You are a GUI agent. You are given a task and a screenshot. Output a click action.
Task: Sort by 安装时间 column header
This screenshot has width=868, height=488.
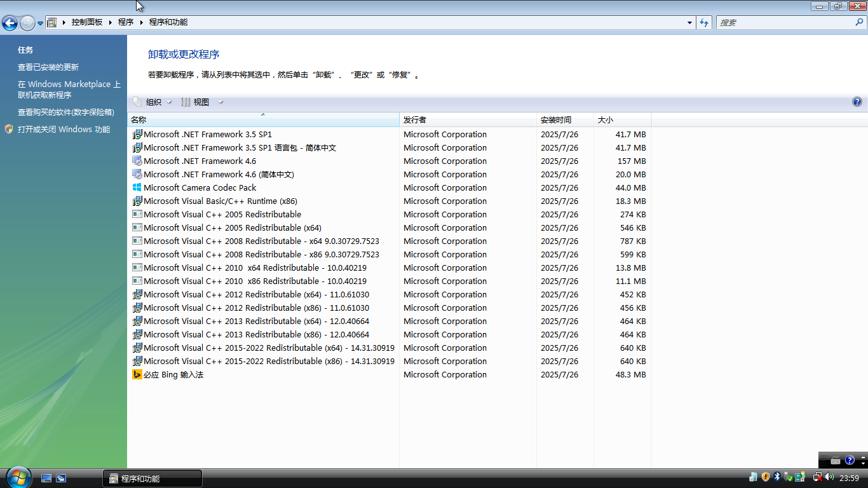566,119
